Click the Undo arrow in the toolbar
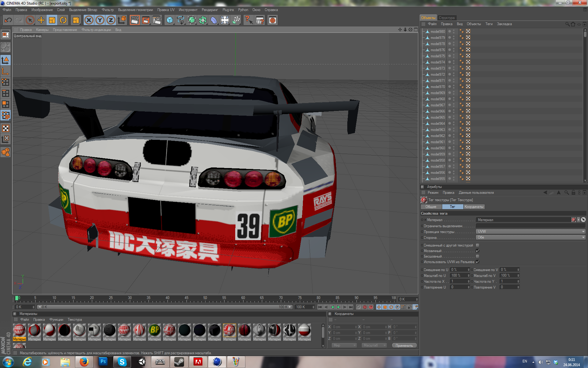The height and width of the screenshot is (368, 588). pyautogui.click(x=8, y=20)
